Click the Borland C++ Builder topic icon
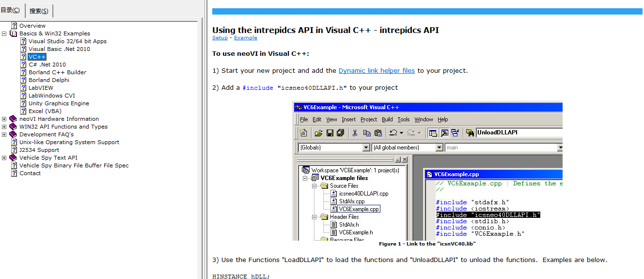 click(24, 72)
